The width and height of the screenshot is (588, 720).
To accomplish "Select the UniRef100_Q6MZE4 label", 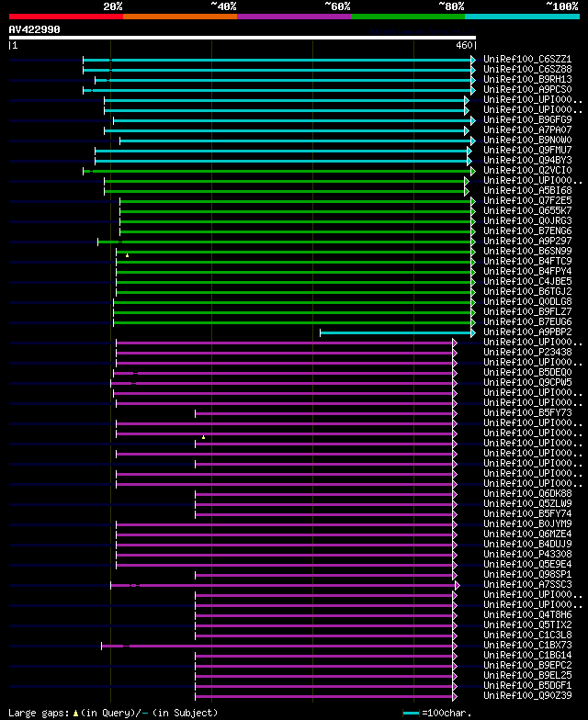I will [527, 534].
